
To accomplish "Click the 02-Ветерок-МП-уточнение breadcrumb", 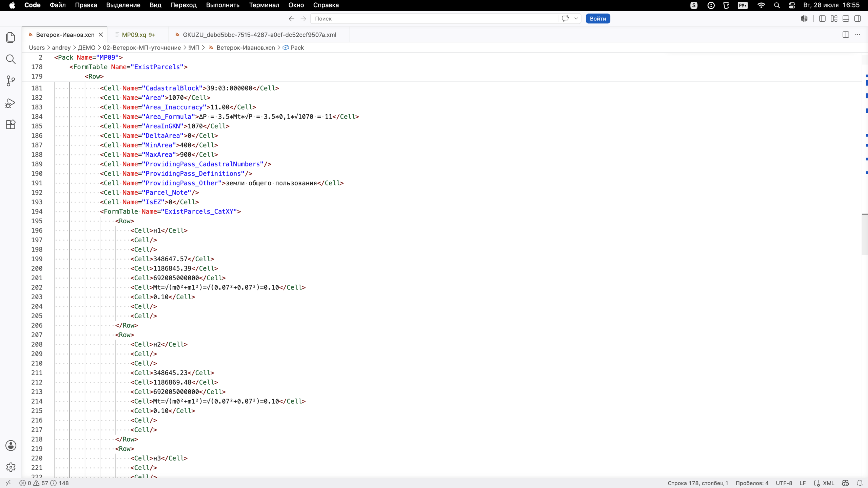I will 142,48.
